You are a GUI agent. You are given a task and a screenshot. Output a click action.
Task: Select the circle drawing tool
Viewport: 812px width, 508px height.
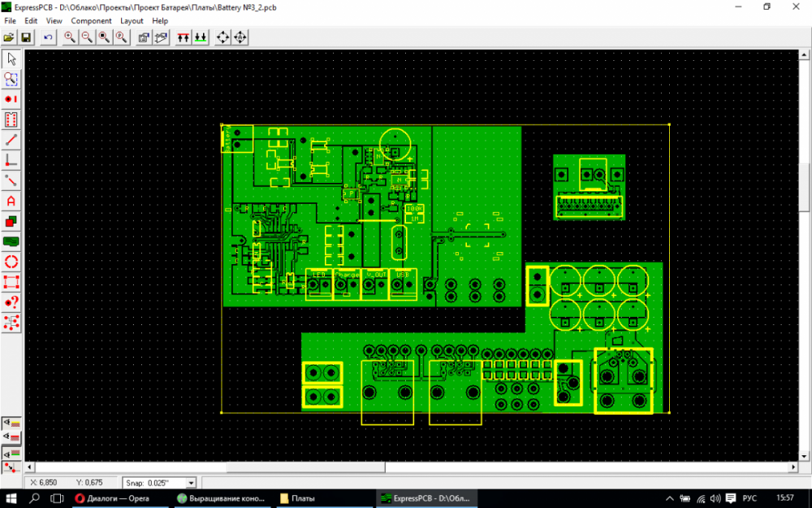pos(11,262)
